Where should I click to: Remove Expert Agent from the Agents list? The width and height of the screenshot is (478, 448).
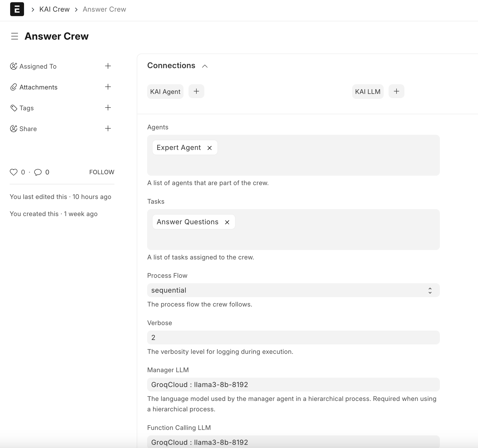(x=210, y=148)
